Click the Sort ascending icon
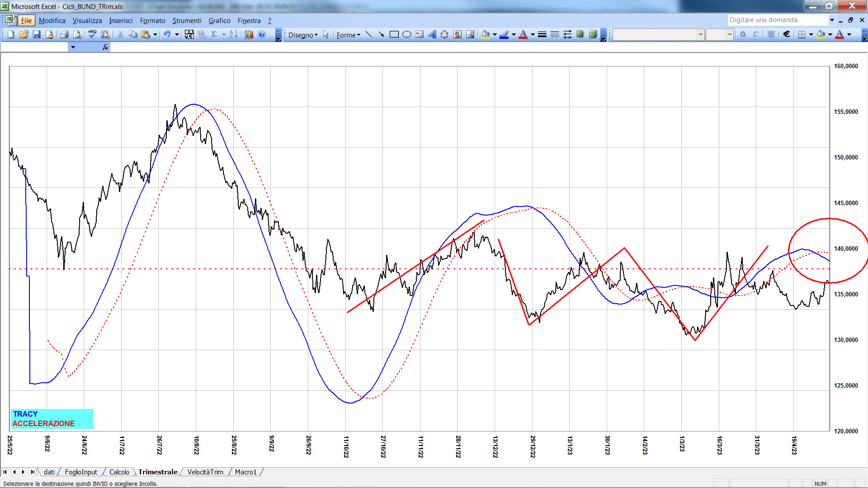The image size is (868, 488). [x=233, y=34]
